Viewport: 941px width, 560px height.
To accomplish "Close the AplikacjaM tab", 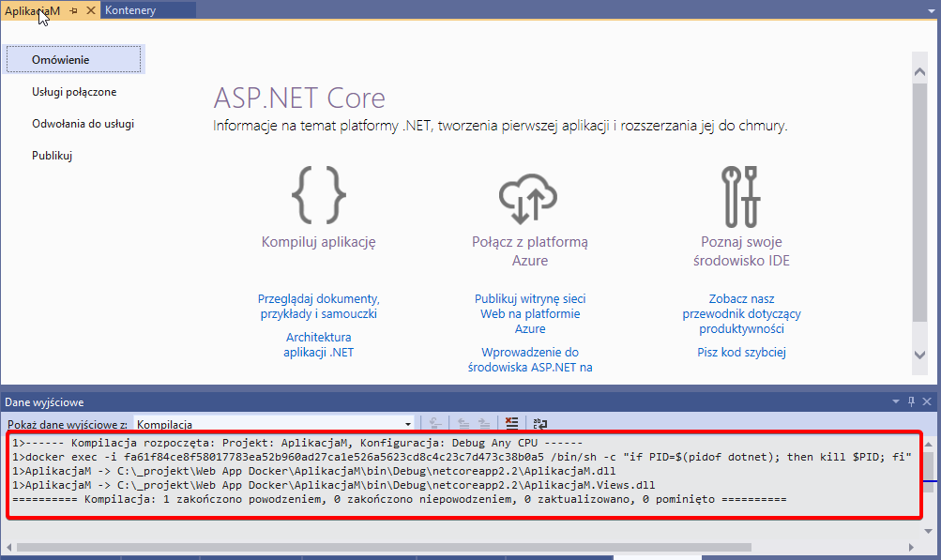I will 91,10.
